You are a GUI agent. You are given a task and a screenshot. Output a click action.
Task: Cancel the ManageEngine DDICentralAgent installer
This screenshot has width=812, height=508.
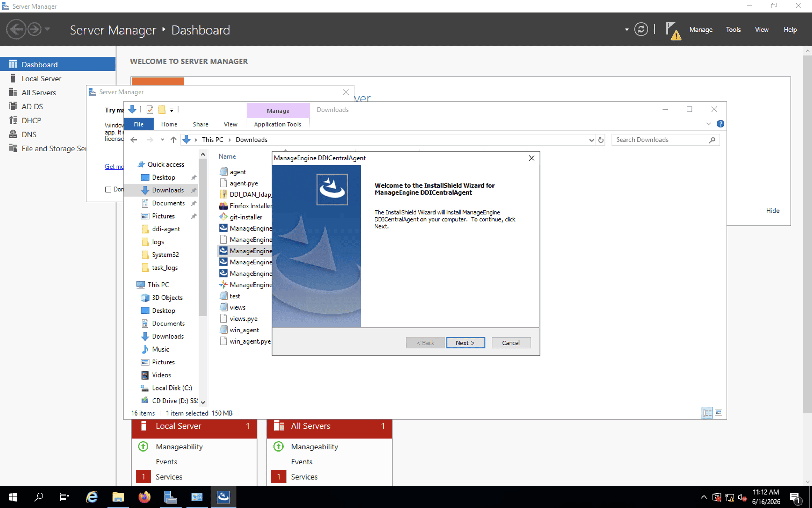511,343
